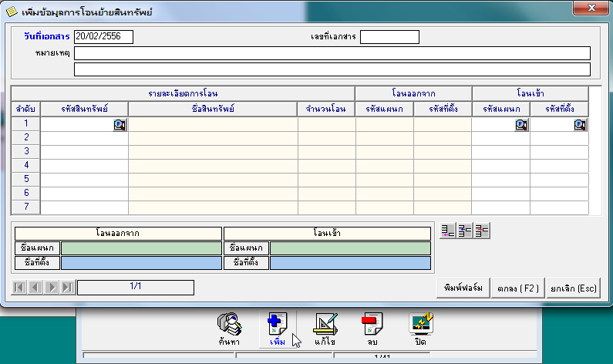
Task: Click the middle row-action icon below the grid
Action: [465, 231]
